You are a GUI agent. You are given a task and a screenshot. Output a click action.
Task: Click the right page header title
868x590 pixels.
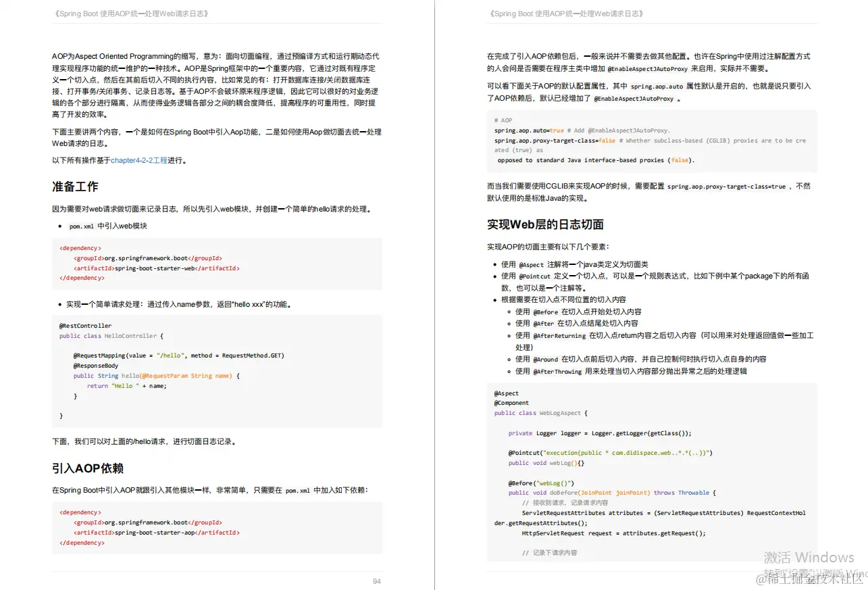565,13
